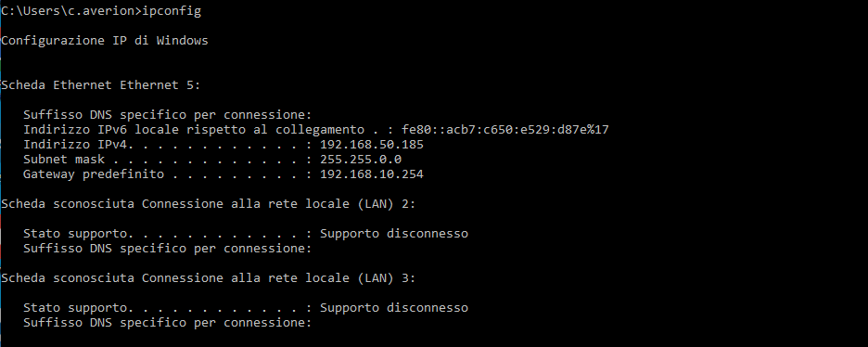The image size is (868, 347).
Task: Click the default gateway 192.168.10.254
Action: click(x=372, y=174)
